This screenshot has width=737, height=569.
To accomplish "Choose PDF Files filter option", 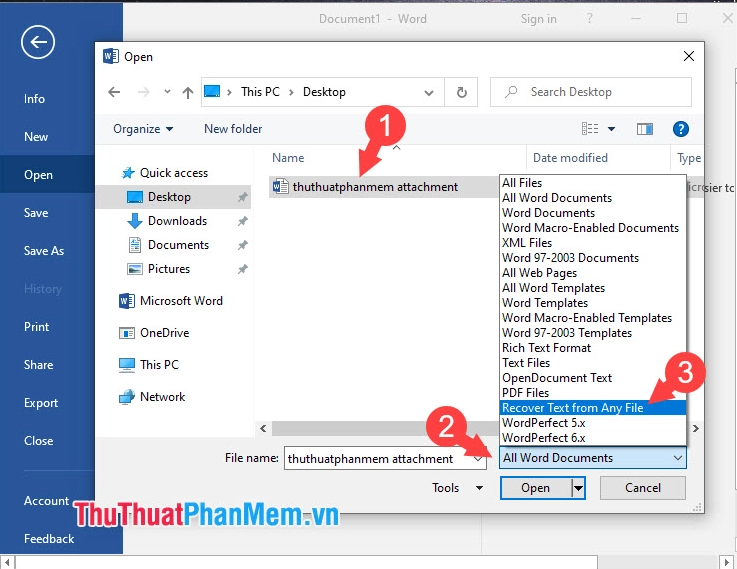I will tap(592, 393).
